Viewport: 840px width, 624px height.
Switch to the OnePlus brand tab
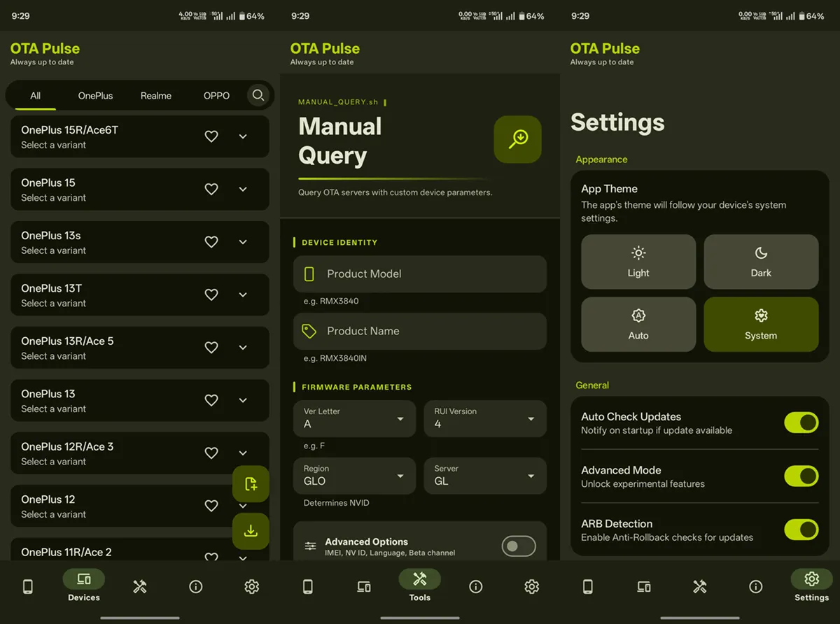pos(95,96)
